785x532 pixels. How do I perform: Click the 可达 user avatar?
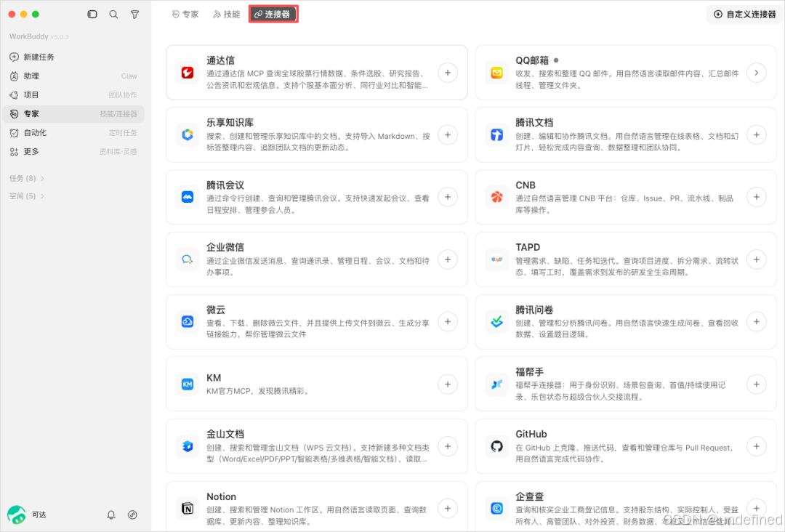[x=17, y=515]
